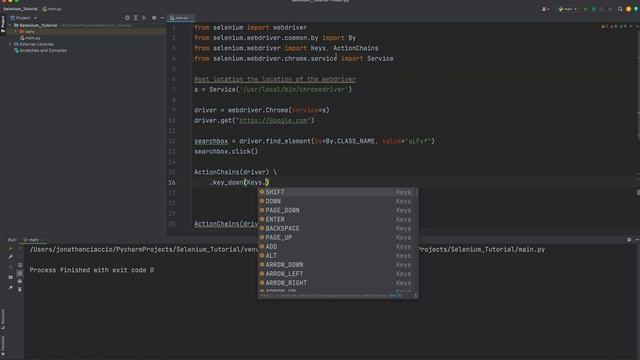Select PAGE_UP in the suggestion list
The height and width of the screenshot is (360, 640).
[x=337, y=237]
